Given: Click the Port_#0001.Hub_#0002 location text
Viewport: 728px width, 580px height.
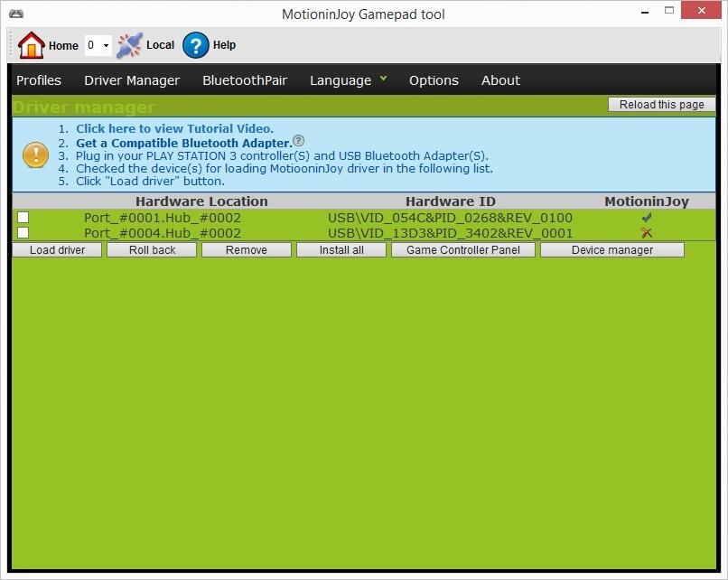Looking at the screenshot, I should point(163,218).
